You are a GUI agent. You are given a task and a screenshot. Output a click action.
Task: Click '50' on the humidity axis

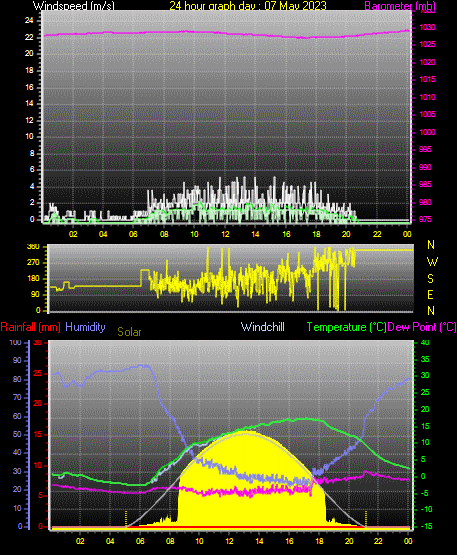click(x=17, y=435)
